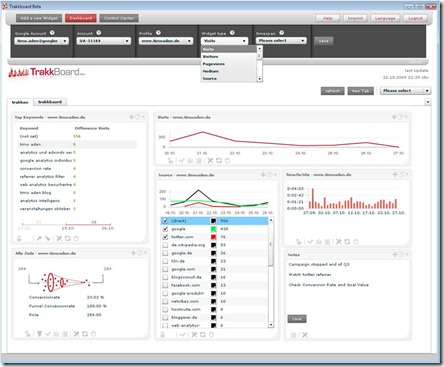This screenshot has width=444, height=367.
Task: Check the t3n.de source checkbox
Action: pyautogui.click(x=165, y=261)
